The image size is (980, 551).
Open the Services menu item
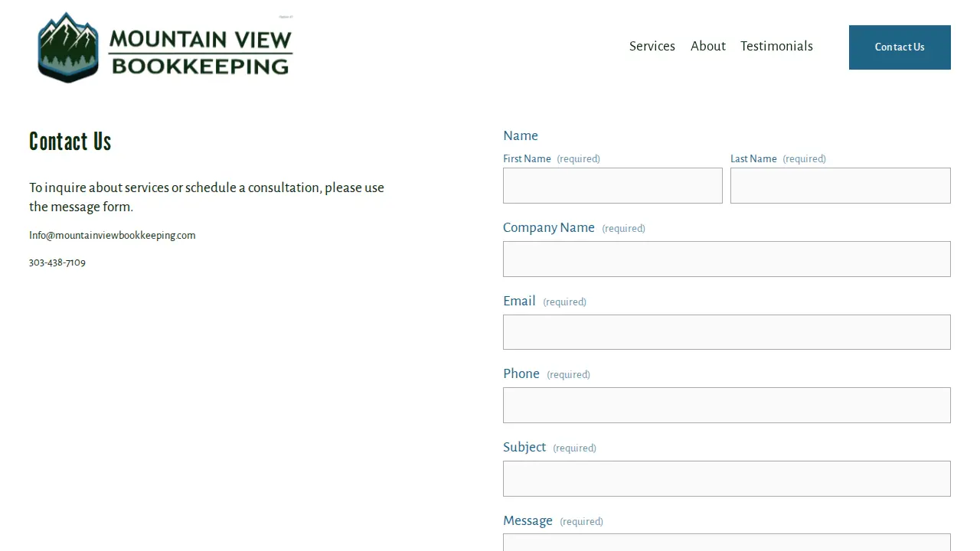point(652,47)
